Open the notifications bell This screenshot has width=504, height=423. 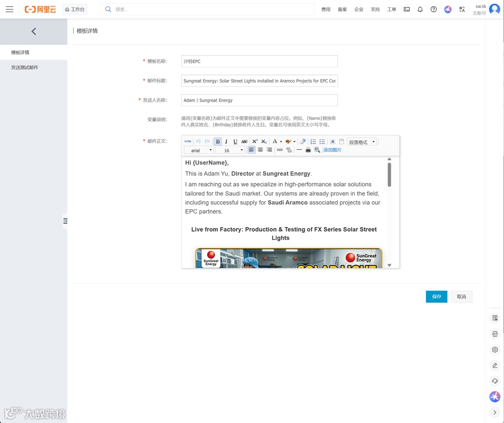[420, 9]
